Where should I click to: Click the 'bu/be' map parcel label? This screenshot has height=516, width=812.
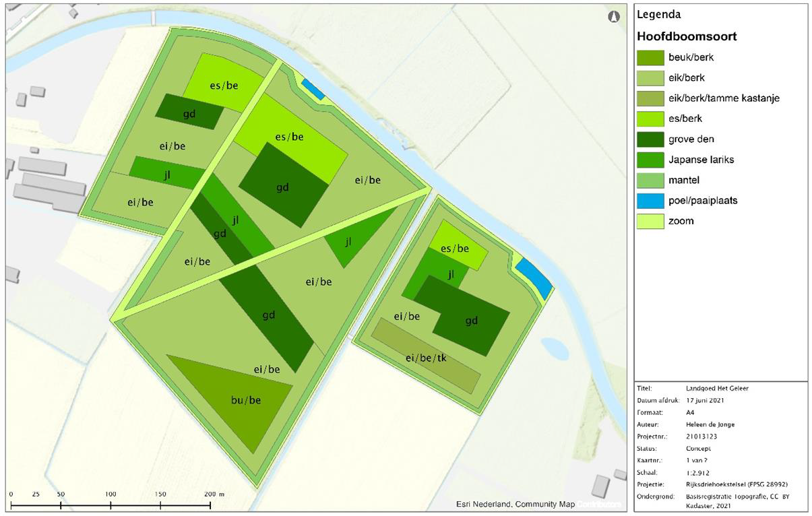click(x=245, y=400)
